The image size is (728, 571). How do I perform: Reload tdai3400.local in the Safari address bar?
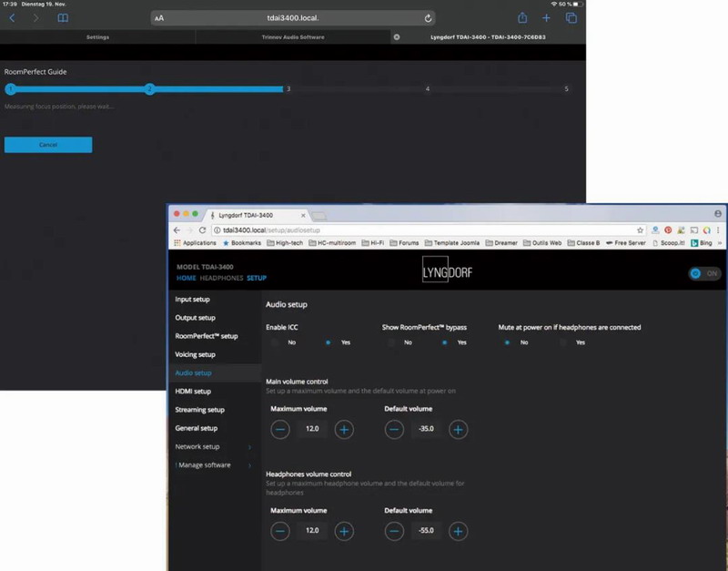tap(428, 18)
